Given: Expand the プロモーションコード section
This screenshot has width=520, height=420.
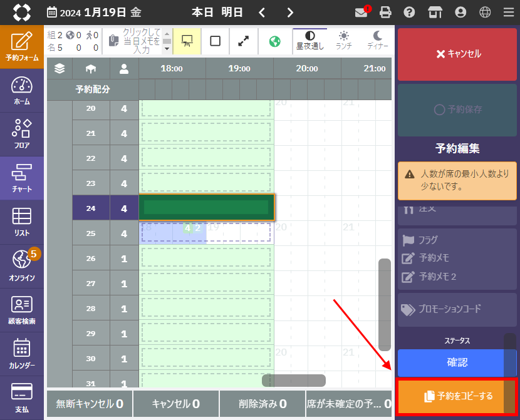Looking at the screenshot, I should 457,309.
